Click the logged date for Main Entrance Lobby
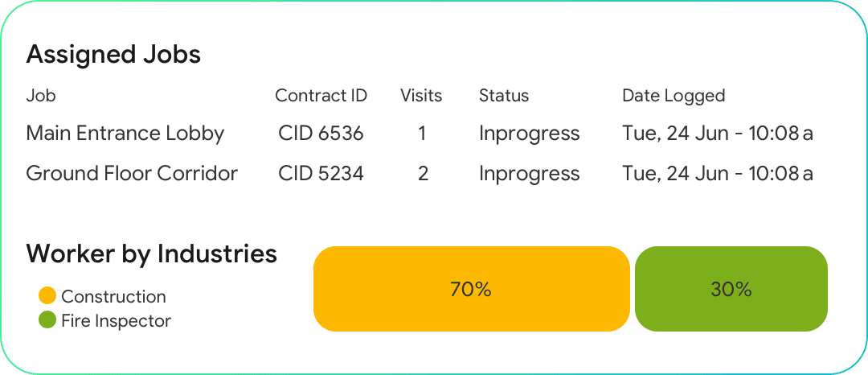This screenshot has width=868, height=375. coord(717,134)
